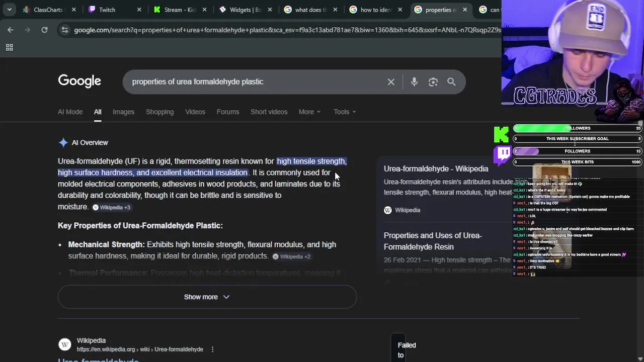The height and width of the screenshot is (362, 644).
Task: Click the Wikipedia result favicon
Action: (64, 344)
